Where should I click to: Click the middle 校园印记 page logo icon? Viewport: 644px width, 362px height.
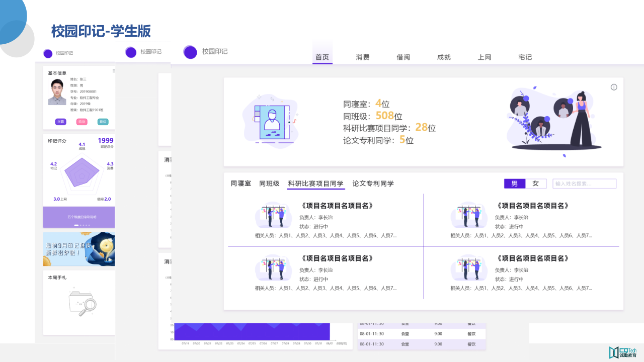[131, 52]
